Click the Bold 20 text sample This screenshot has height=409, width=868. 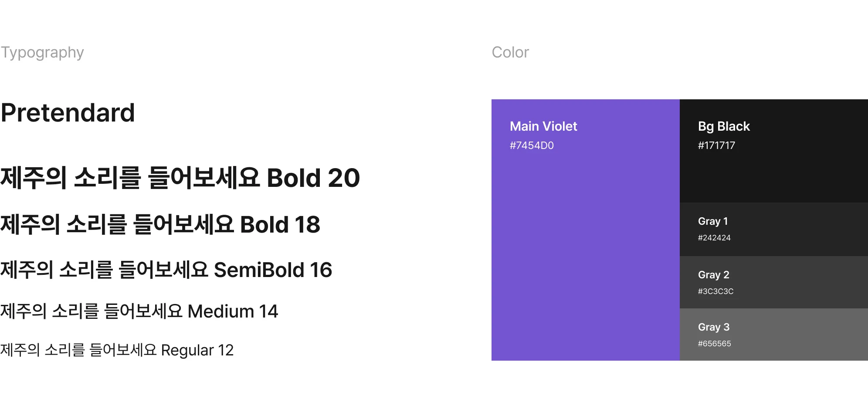[x=180, y=178]
